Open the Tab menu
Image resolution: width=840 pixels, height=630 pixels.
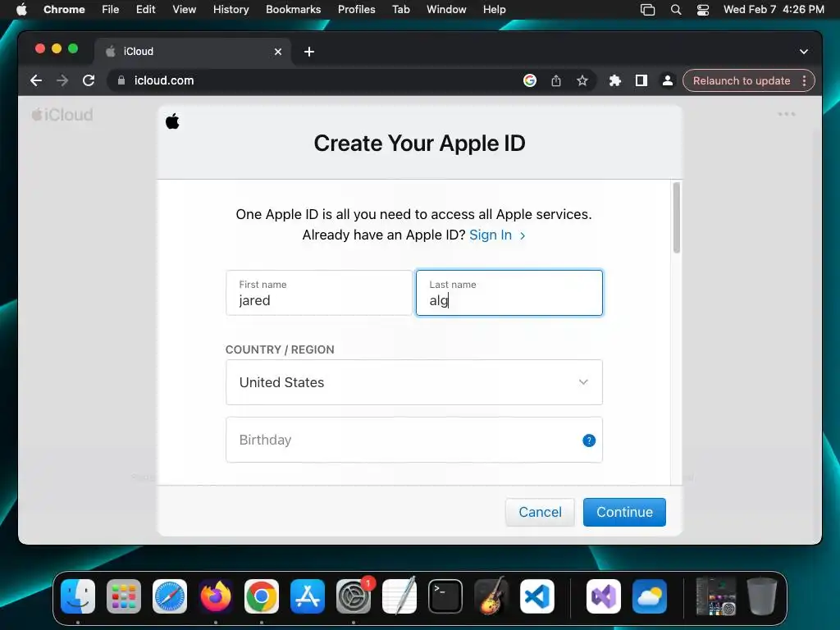(400, 10)
